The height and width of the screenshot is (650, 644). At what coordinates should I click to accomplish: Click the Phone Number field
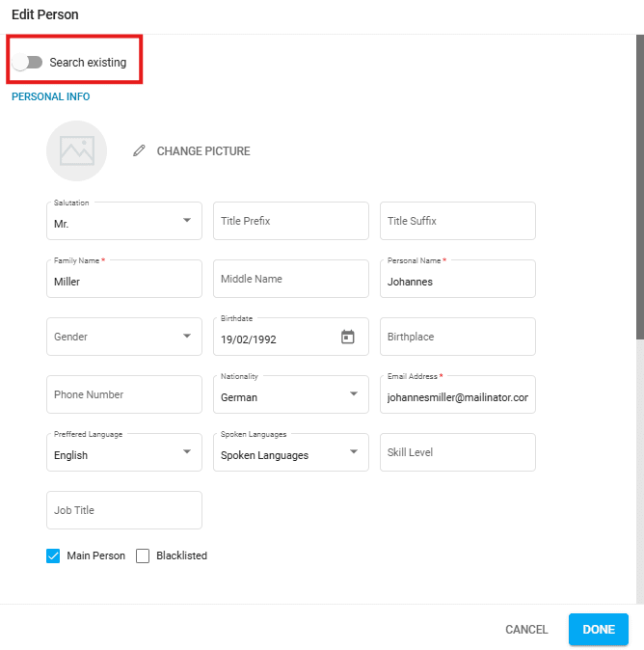(123, 394)
